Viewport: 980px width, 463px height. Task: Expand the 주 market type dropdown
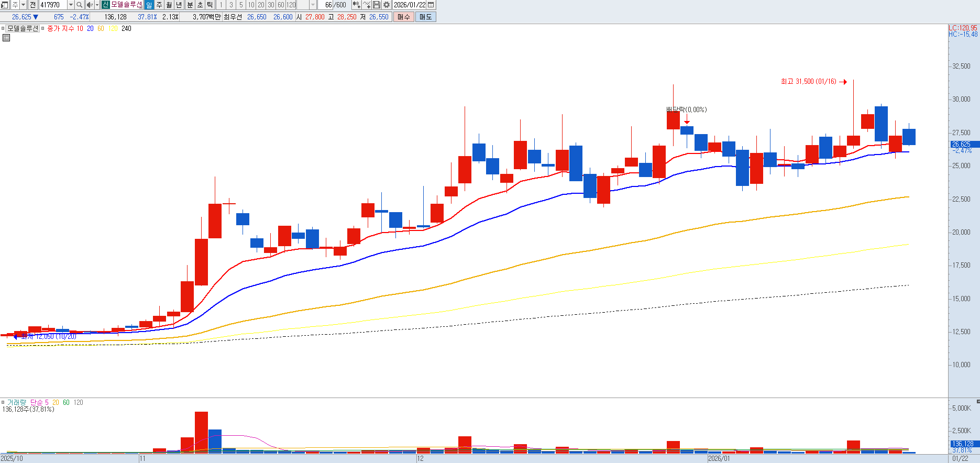click(x=23, y=5)
